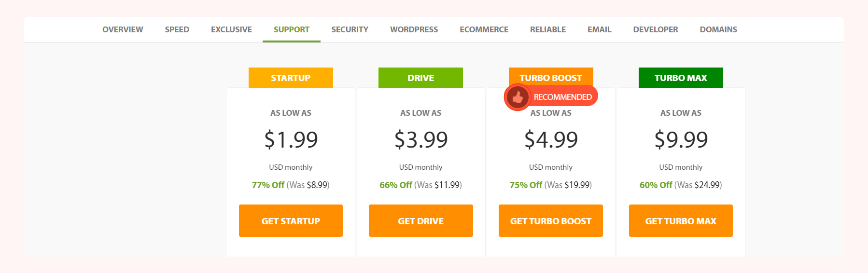The width and height of the screenshot is (868, 273).
Task: Open the Email tab
Action: pyautogui.click(x=600, y=29)
